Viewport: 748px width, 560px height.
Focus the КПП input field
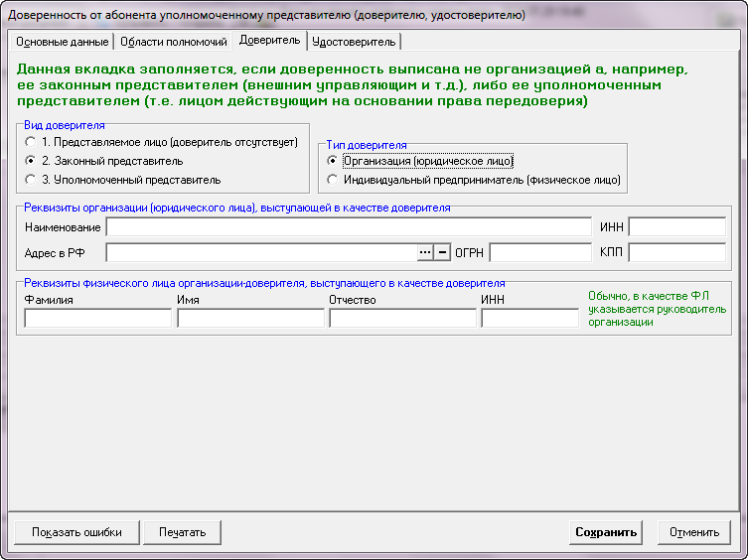(x=676, y=252)
